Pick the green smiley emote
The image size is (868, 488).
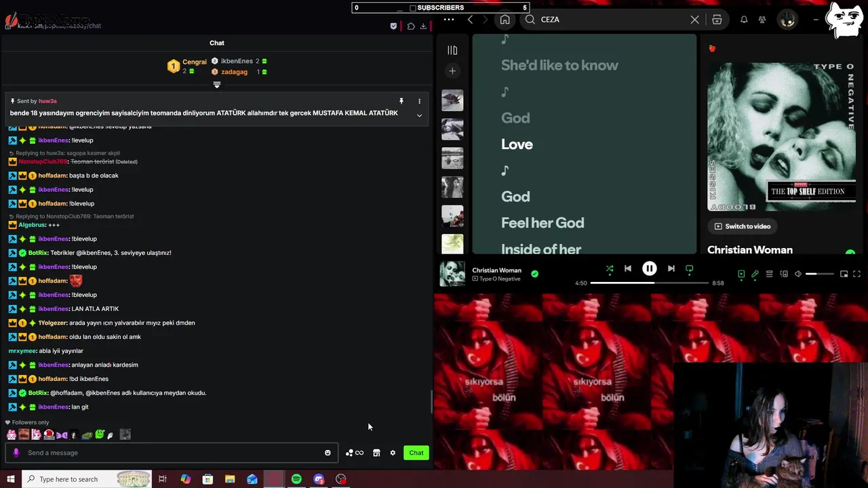click(x=100, y=434)
